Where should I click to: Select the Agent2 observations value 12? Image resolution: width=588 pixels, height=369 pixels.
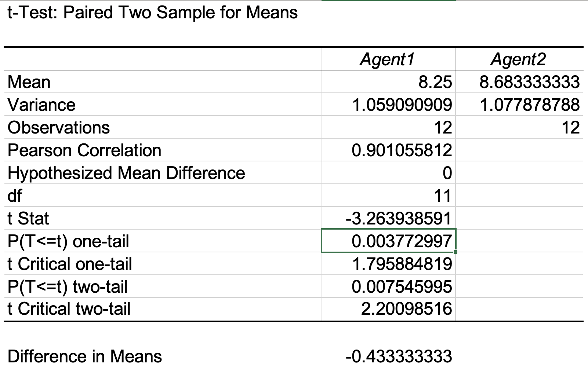571,128
